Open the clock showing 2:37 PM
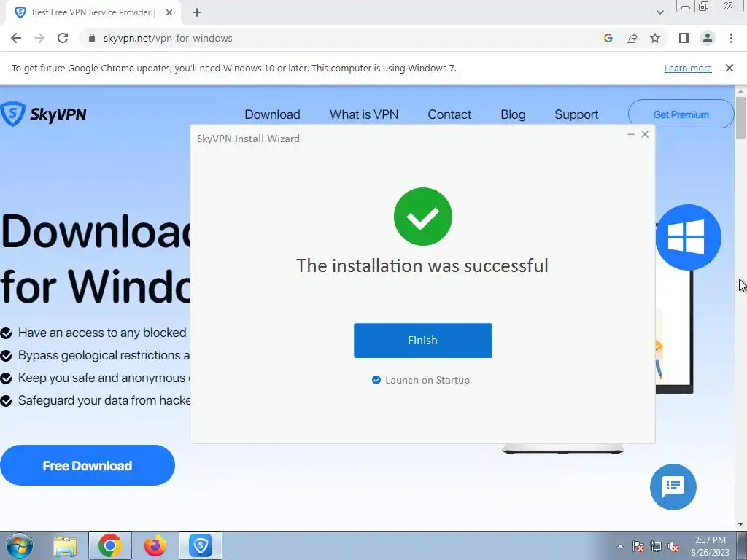The image size is (747, 560). click(x=710, y=545)
